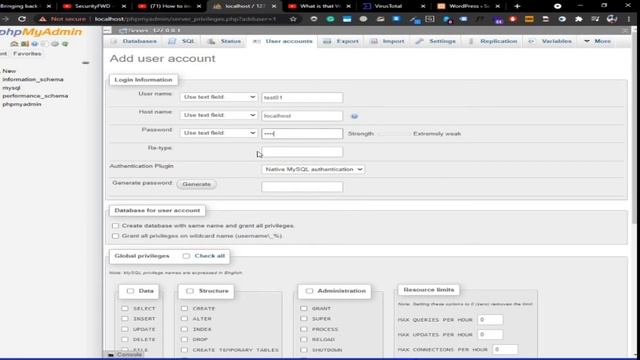Enable the GRANT privilege checkbox
The height and width of the screenshot is (360, 640).
pyautogui.click(x=304, y=308)
